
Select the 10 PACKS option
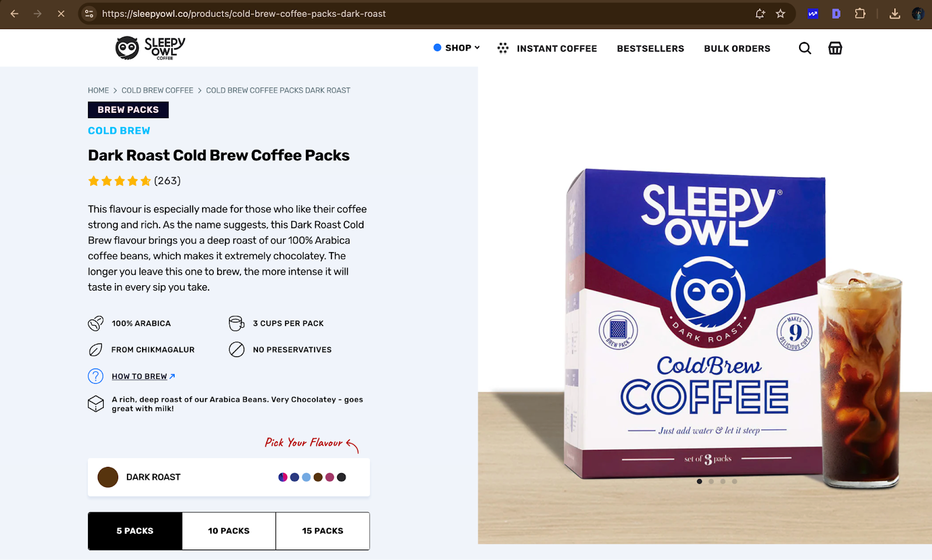pyautogui.click(x=229, y=531)
